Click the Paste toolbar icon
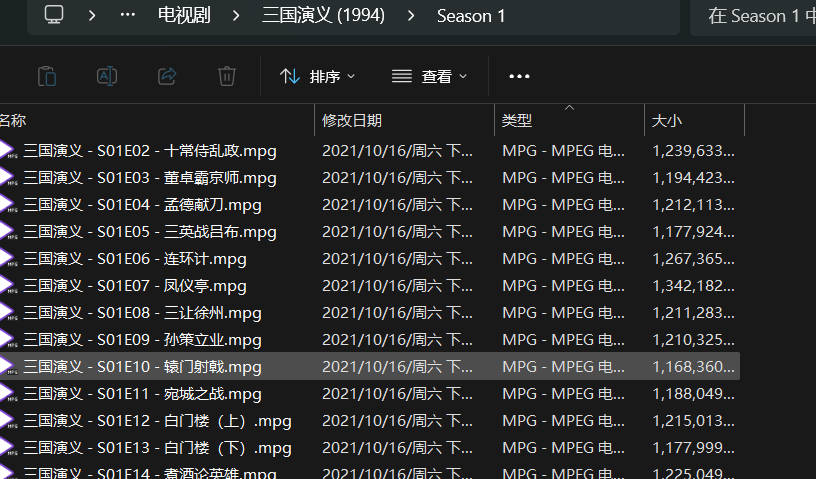The image size is (816, 479). click(x=47, y=77)
